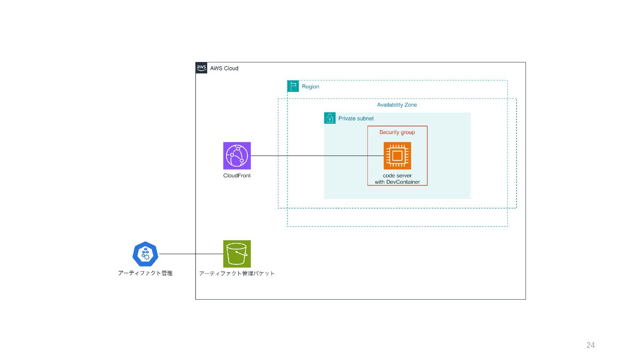This screenshot has width=644, height=362.
Task: Select the blue artifact management hexagon icon
Action: (145, 254)
